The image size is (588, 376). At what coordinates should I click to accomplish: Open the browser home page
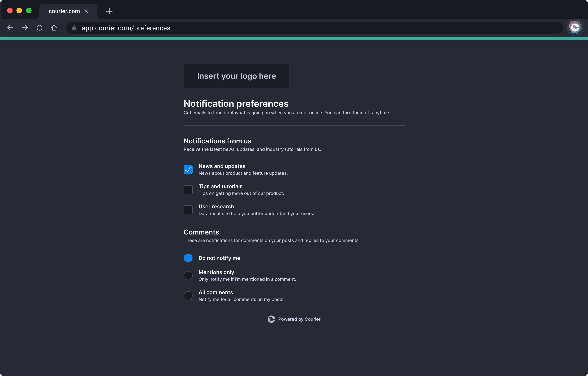54,28
